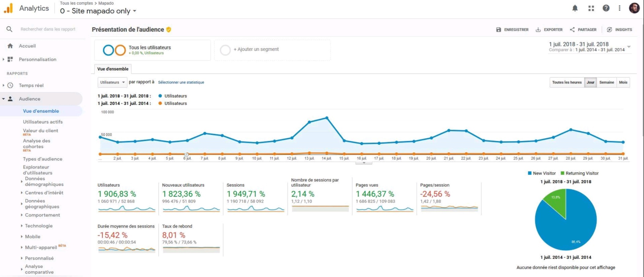The image size is (644, 277).
Task: Open Utilisateurs actifs in sidebar
Action: click(x=43, y=122)
